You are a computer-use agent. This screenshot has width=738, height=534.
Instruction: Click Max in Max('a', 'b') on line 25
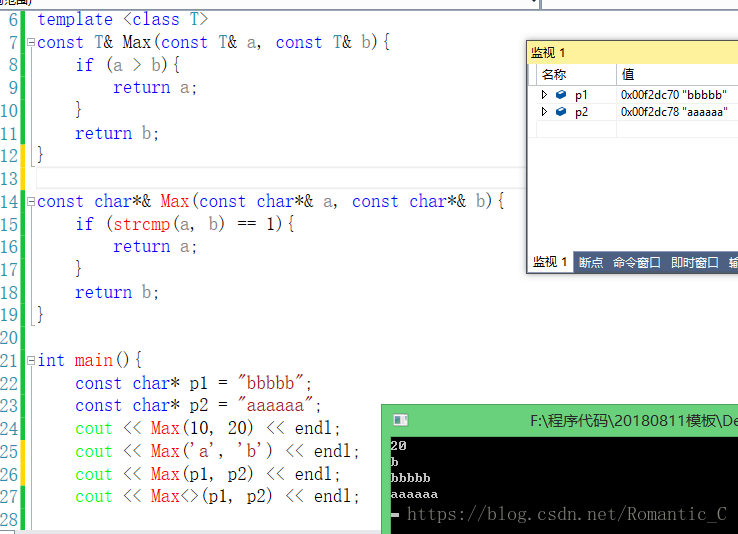(x=165, y=451)
